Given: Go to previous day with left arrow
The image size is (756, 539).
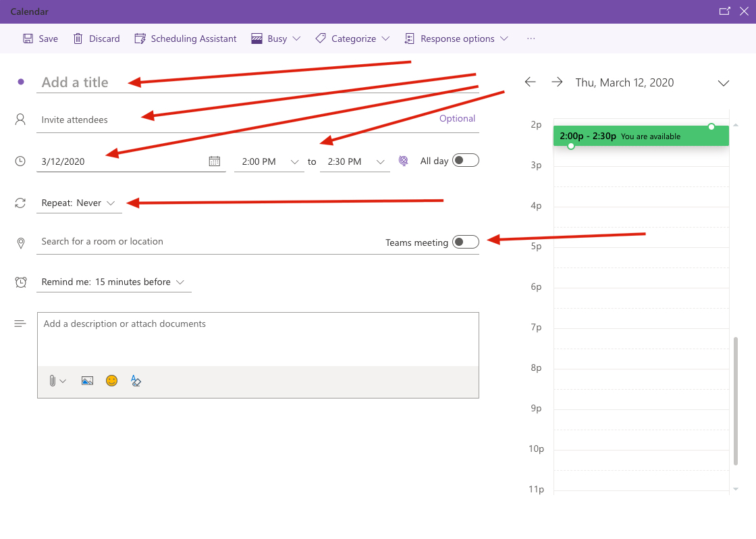Looking at the screenshot, I should coord(531,82).
